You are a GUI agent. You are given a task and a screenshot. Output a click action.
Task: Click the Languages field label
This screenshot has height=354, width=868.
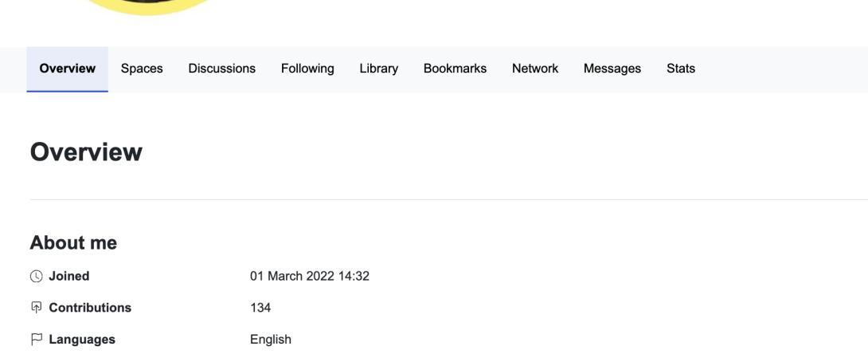(x=82, y=340)
